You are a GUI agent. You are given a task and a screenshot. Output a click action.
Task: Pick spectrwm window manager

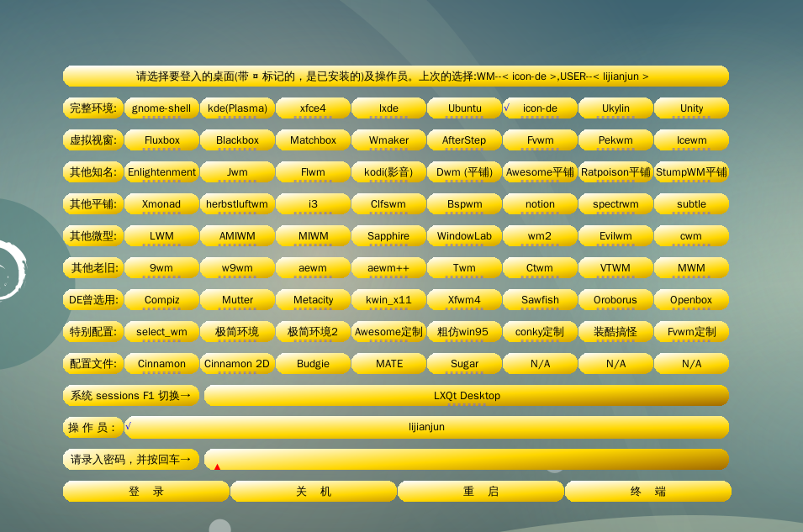click(615, 203)
